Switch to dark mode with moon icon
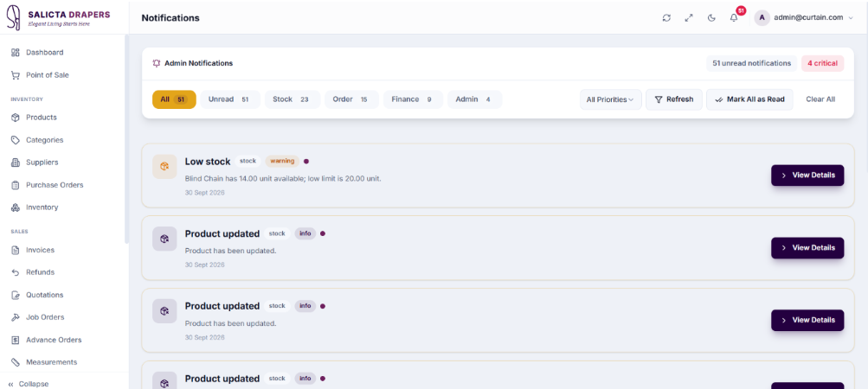Screen dimensions: 868x389 pos(711,17)
